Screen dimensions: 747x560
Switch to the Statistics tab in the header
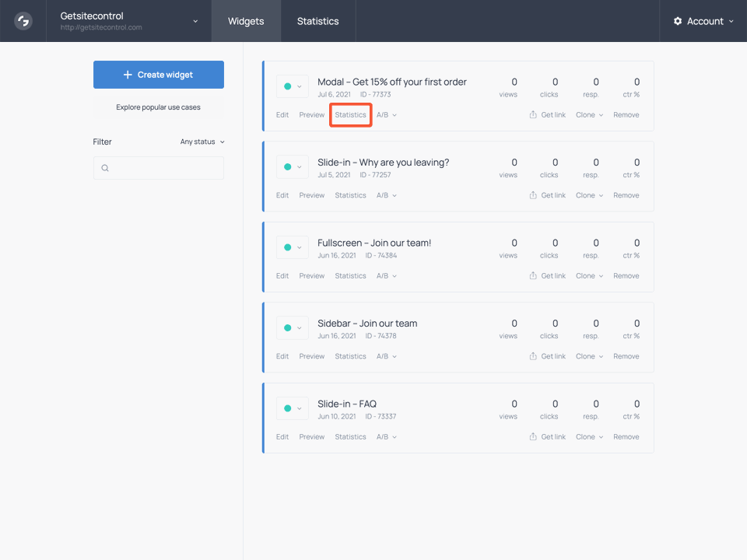point(317,21)
